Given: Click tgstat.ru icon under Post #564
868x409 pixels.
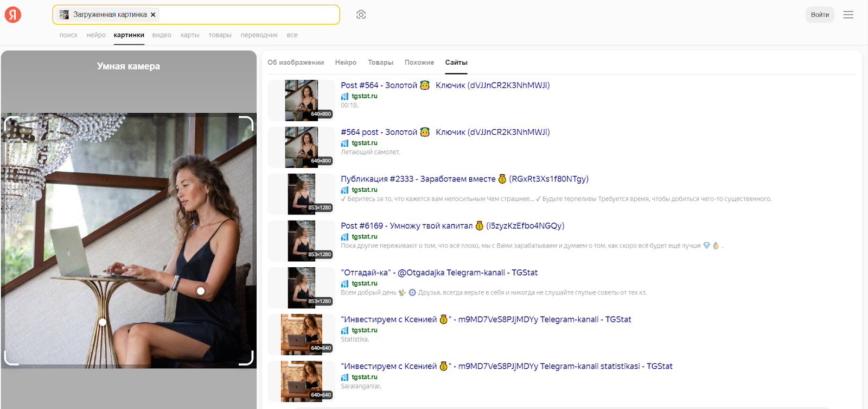Looking at the screenshot, I should (x=344, y=96).
